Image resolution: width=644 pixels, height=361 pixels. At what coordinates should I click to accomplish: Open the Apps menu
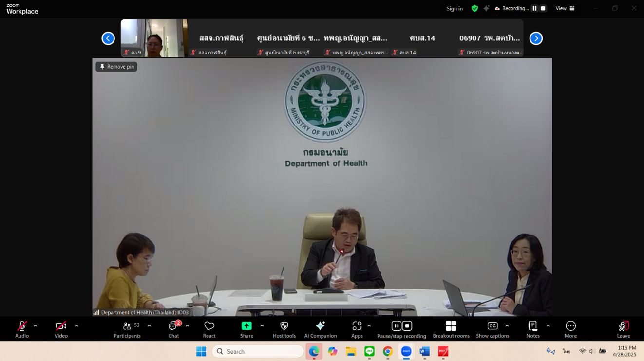point(357,329)
